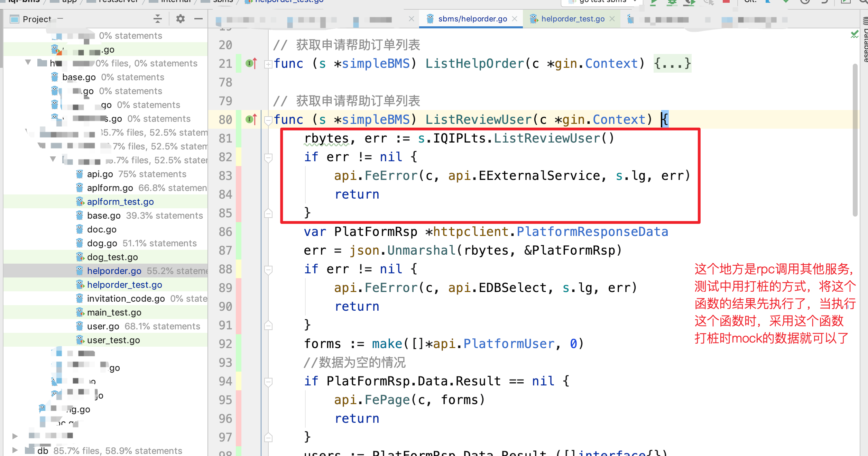Viewport: 868px width, 456px height.
Task: Open helporder_test.go in project tree
Action: (105, 285)
